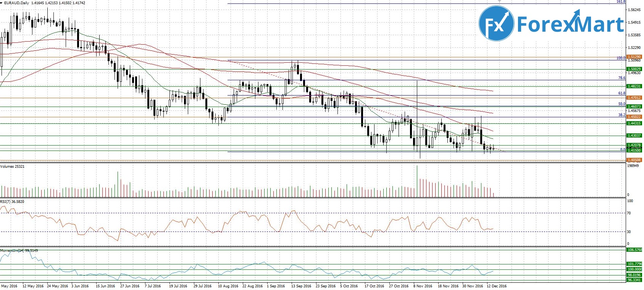
Task: Click the green 1.41500 price level tag
Action: click(x=634, y=151)
